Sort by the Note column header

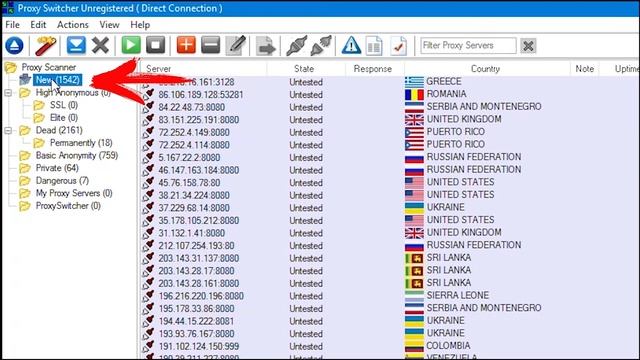coord(584,69)
